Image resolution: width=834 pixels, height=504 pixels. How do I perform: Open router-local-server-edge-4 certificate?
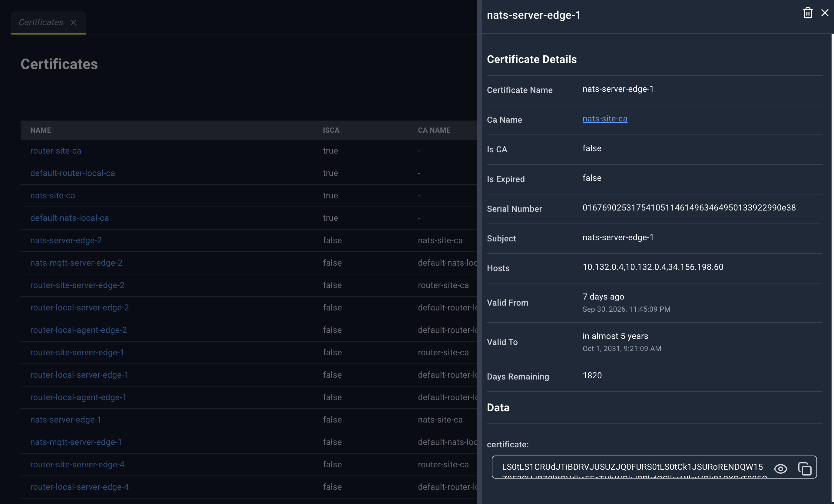(79, 487)
